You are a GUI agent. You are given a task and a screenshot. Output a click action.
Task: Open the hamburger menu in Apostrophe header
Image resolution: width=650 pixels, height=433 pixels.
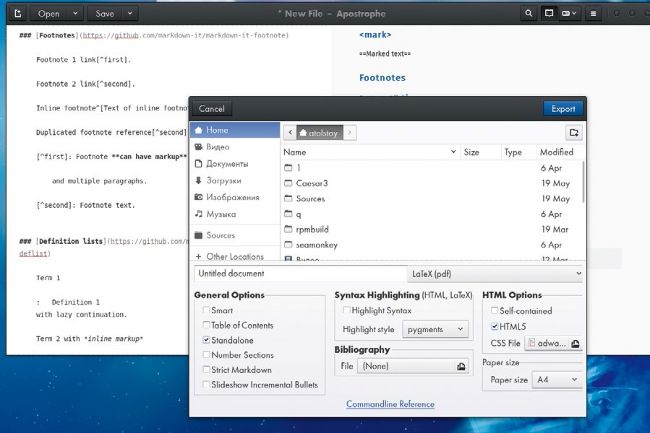pos(594,14)
